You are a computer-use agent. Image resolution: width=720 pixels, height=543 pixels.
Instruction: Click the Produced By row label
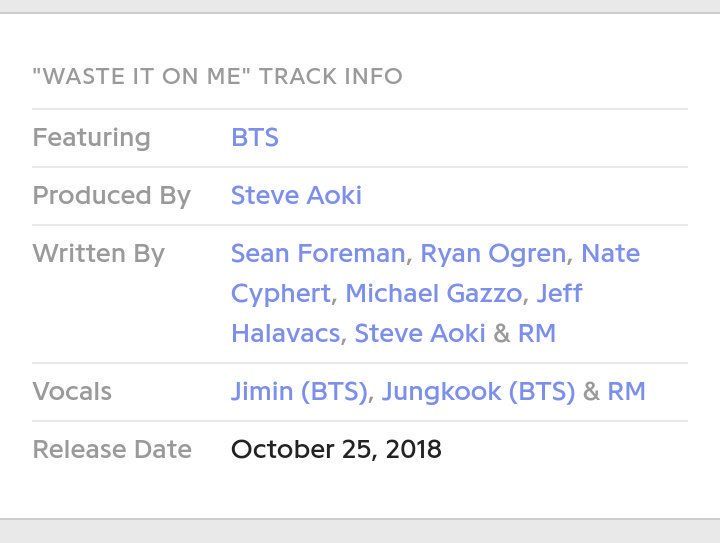[112, 196]
